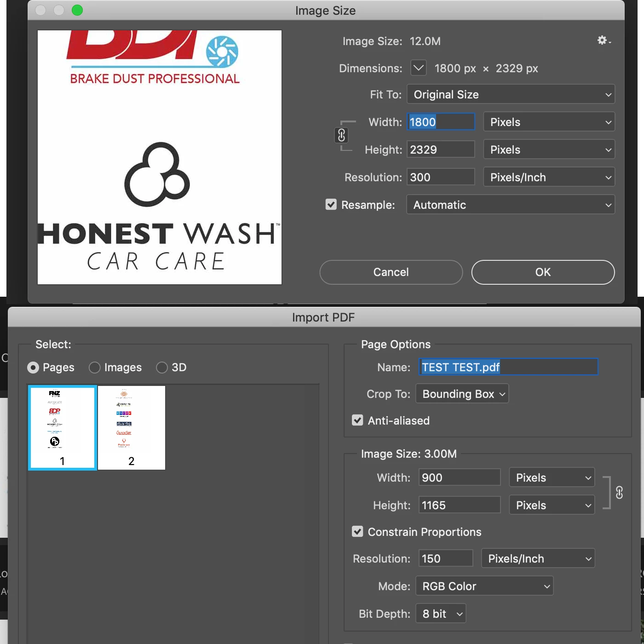This screenshot has width=644, height=644.
Task: Click the OK button in Image Size
Action: (543, 272)
